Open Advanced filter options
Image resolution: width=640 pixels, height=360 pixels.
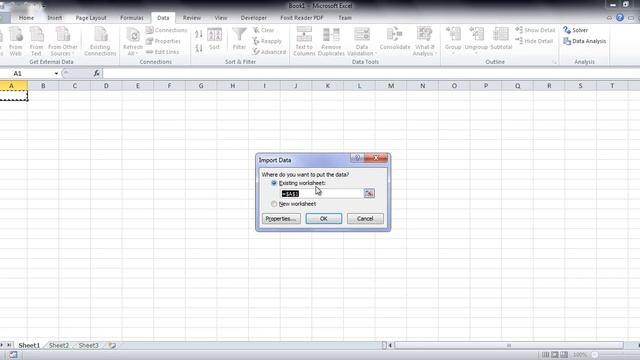(269, 52)
